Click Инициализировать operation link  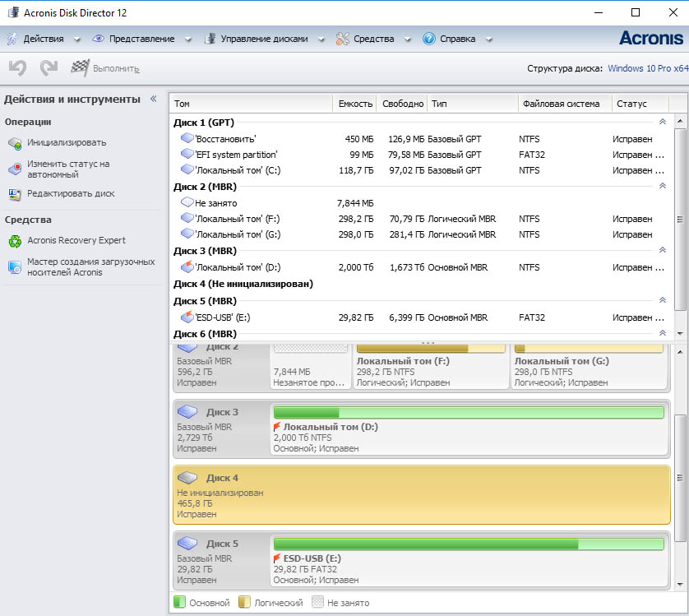pyautogui.click(x=67, y=142)
